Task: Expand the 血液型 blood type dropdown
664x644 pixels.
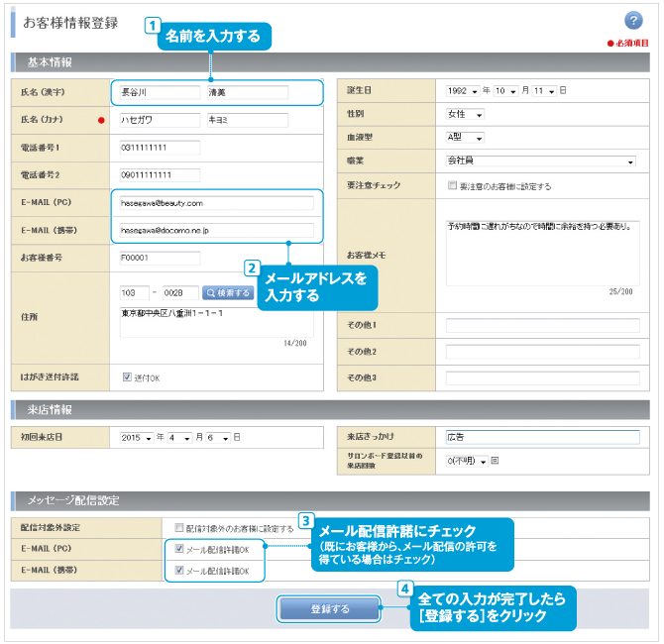Action: point(466,137)
